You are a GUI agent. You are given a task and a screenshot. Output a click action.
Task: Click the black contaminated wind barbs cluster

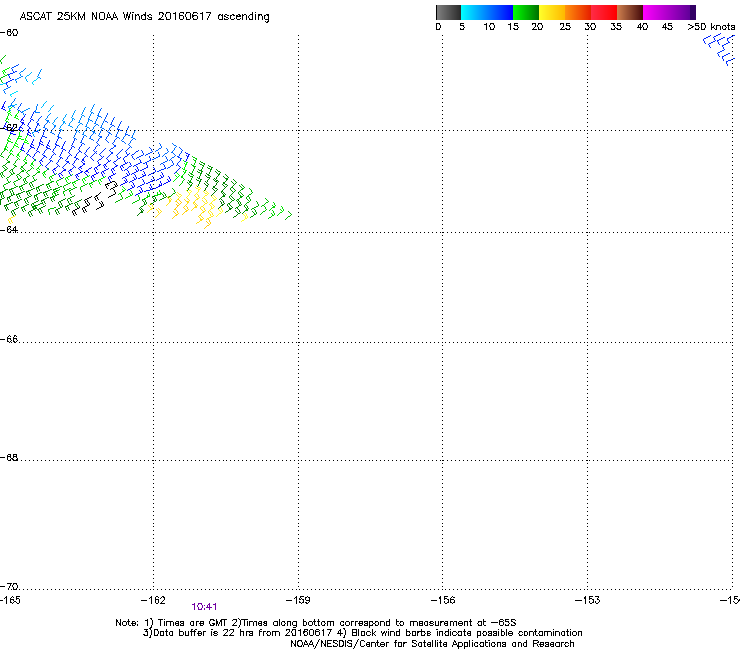click(x=95, y=199)
